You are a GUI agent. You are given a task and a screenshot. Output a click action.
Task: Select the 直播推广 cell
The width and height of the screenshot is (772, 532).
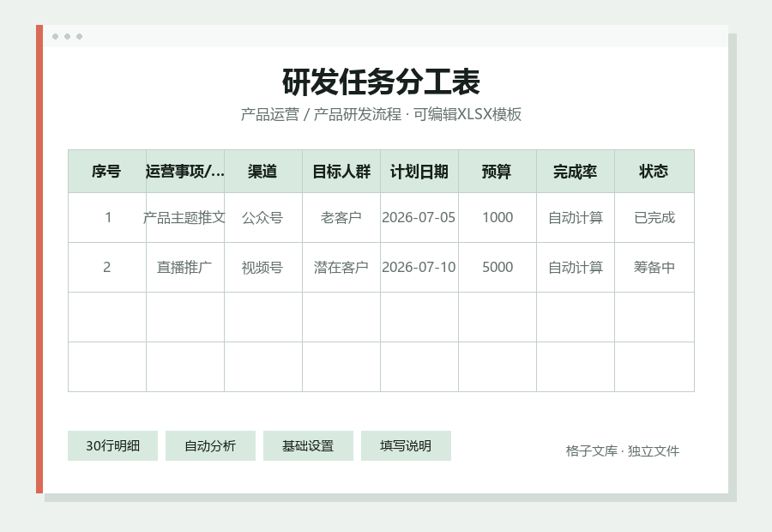tap(185, 267)
